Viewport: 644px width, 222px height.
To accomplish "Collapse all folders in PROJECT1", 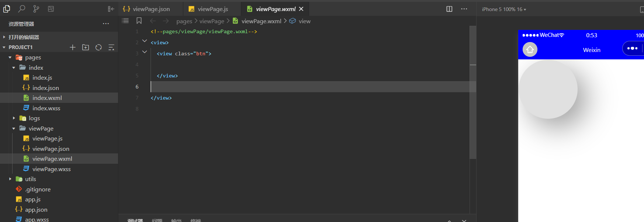I will (x=111, y=47).
